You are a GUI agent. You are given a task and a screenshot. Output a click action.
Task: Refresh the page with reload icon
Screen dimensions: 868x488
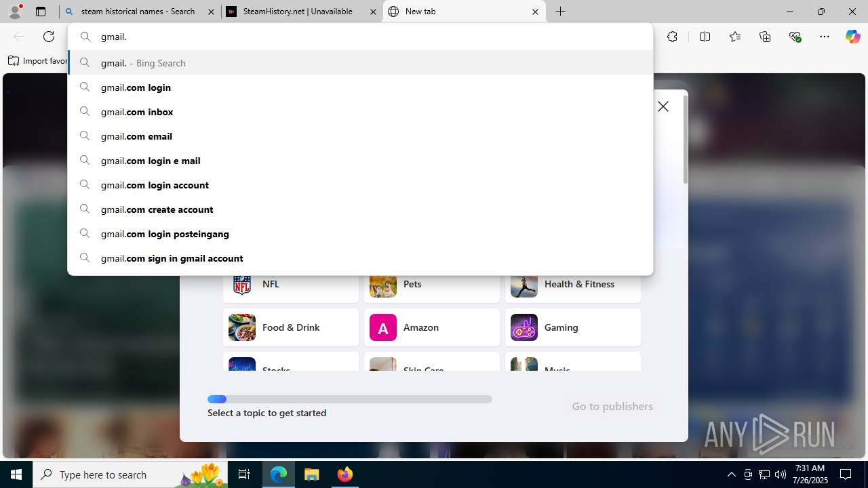(x=49, y=37)
